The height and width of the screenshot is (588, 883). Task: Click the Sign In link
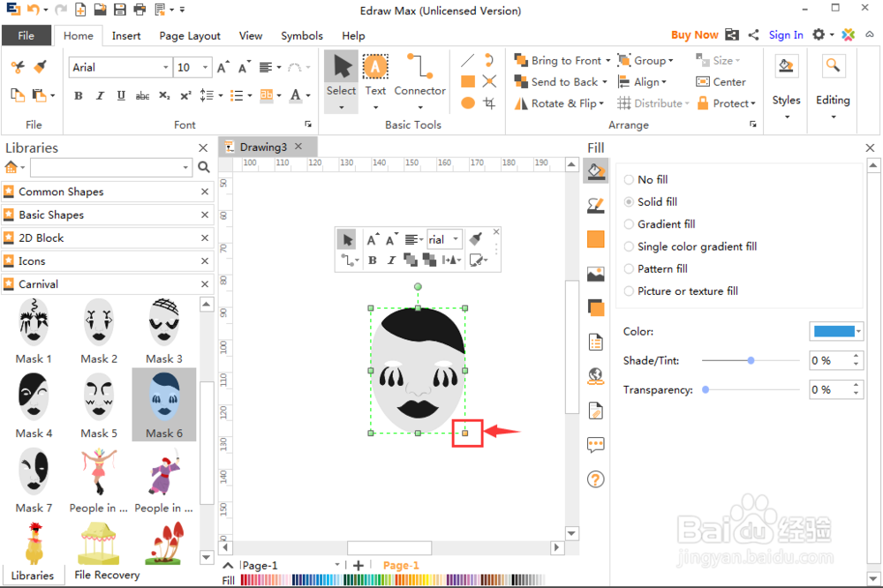click(786, 35)
